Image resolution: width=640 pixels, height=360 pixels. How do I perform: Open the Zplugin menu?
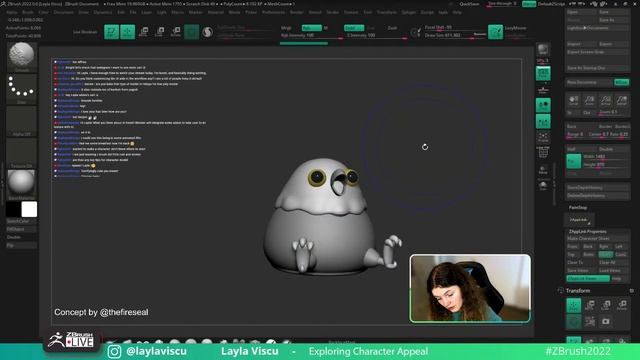(409, 12)
